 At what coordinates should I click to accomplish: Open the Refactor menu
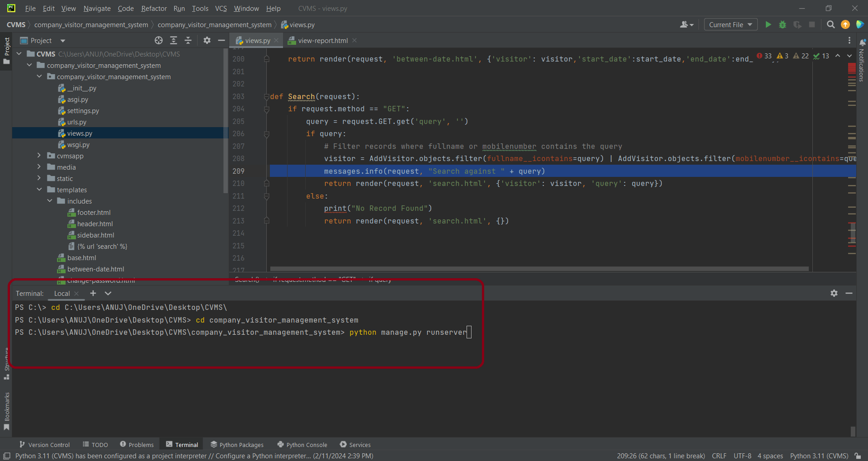154,9
